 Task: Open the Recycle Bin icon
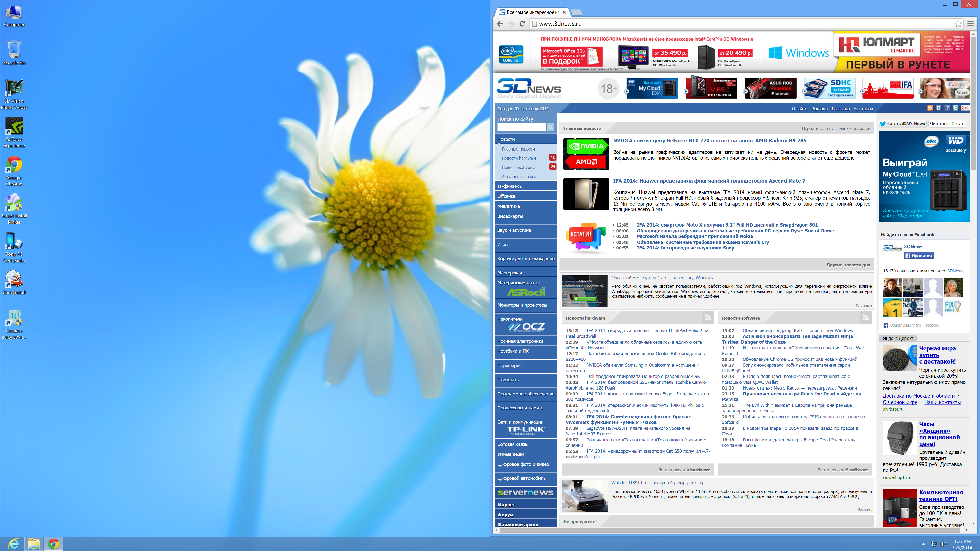point(14,53)
